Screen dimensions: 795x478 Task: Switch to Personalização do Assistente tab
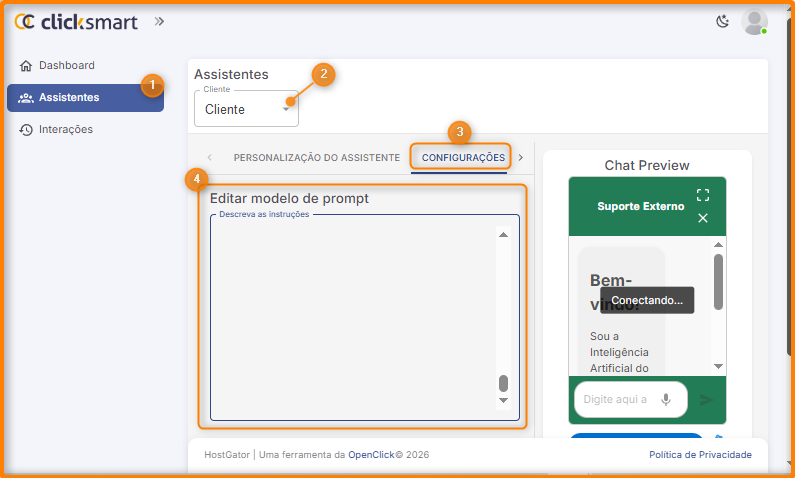316,158
